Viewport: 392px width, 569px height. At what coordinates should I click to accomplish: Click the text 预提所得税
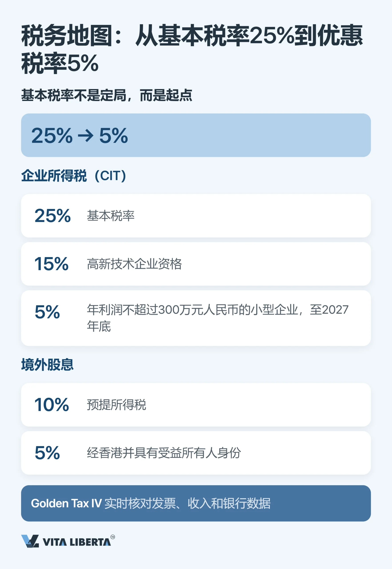116,405
